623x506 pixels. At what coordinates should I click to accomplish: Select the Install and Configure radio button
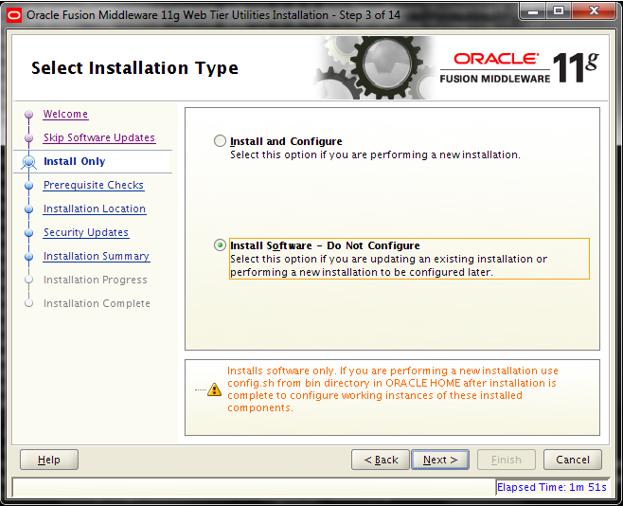[x=220, y=141]
